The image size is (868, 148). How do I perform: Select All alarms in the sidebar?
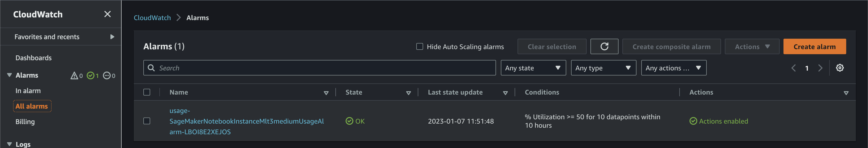[x=32, y=106]
